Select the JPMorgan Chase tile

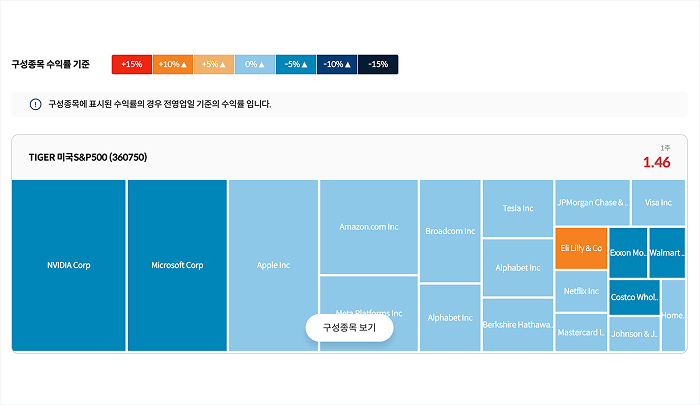point(592,203)
